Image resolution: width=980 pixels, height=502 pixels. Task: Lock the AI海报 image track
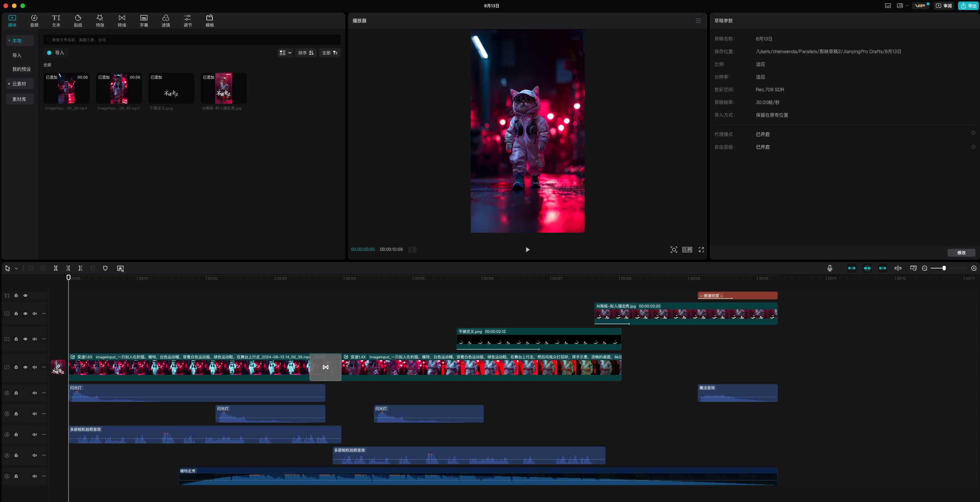pyautogui.click(x=16, y=314)
